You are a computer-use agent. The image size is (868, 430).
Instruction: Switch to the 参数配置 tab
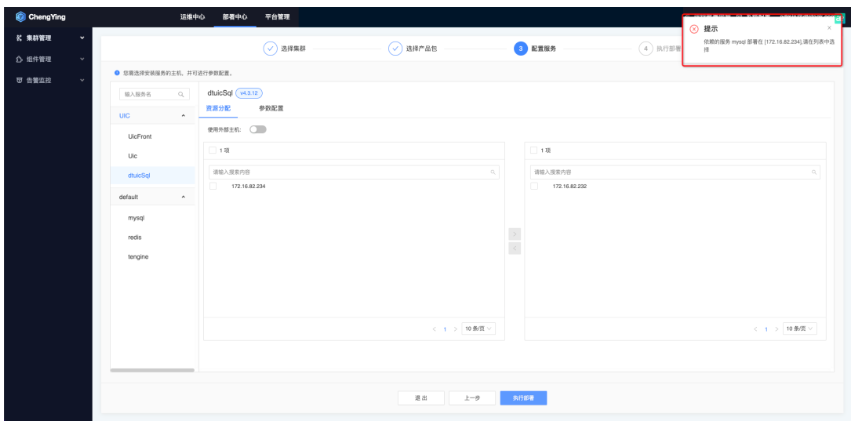coord(271,108)
